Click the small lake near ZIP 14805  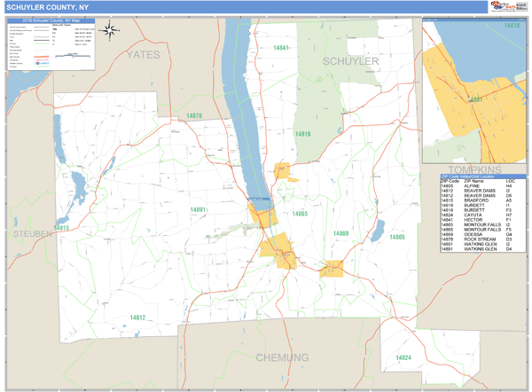coord(378,231)
